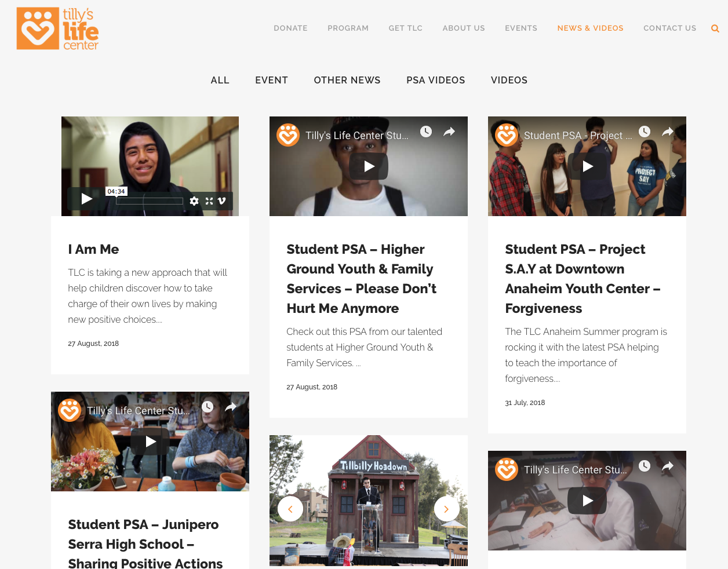Click the Tilly's Life Center logo

[57, 28]
